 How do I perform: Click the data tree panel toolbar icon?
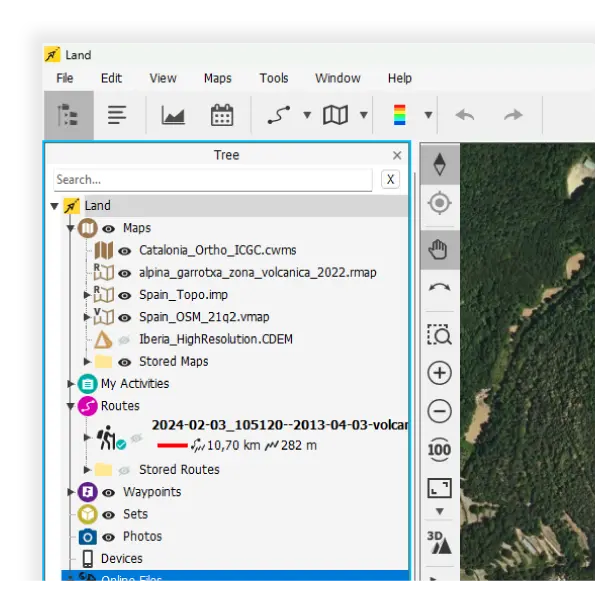pyautogui.click(x=68, y=115)
